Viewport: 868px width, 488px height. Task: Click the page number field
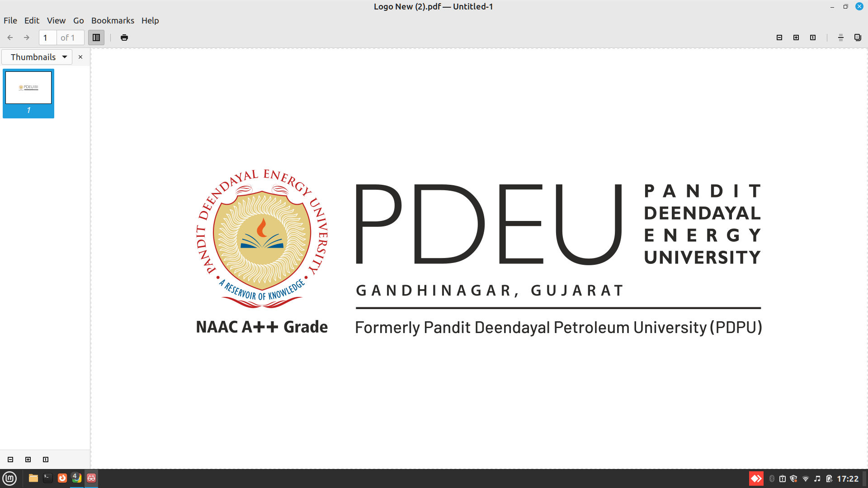click(x=48, y=38)
